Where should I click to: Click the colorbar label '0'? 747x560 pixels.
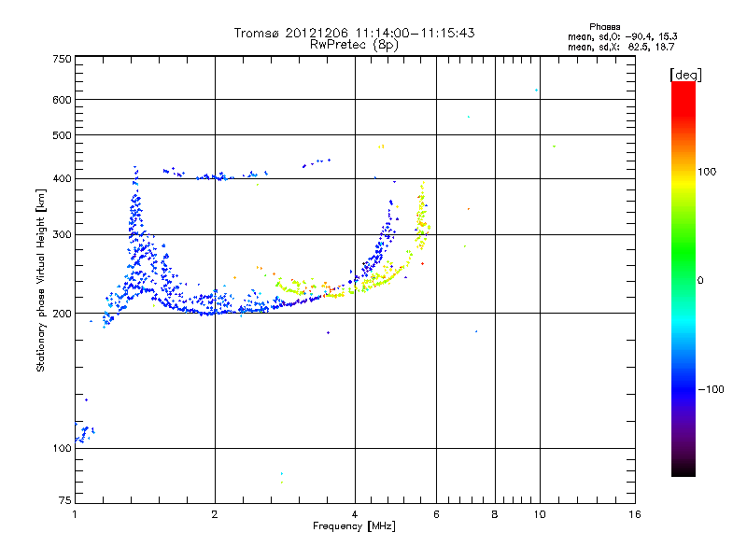tap(700, 281)
